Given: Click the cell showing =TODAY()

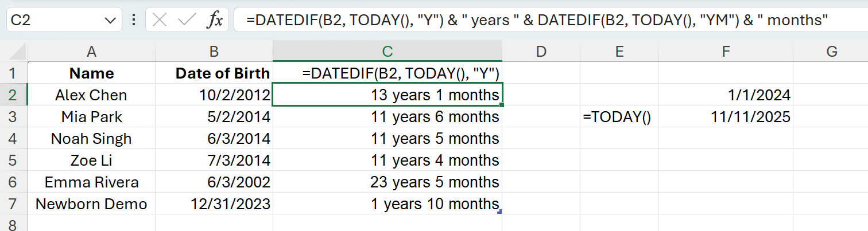Looking at the screenshot, I should (619, 117).
